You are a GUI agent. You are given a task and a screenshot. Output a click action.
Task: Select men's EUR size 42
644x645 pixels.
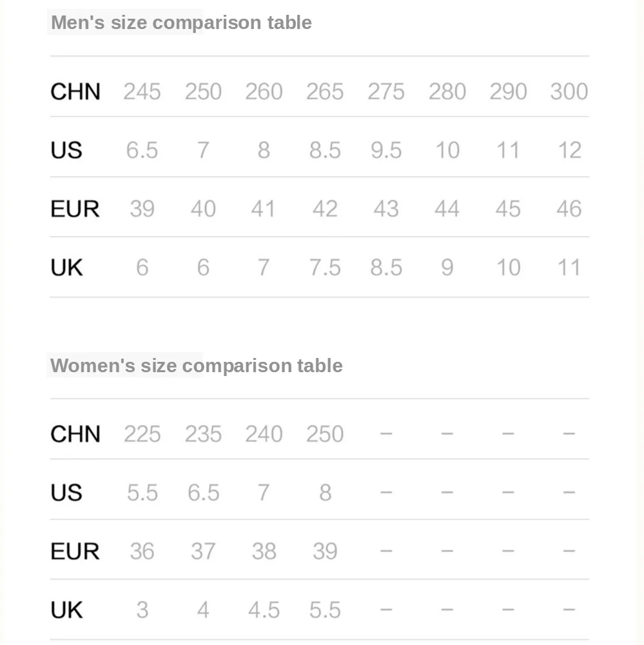325,208
